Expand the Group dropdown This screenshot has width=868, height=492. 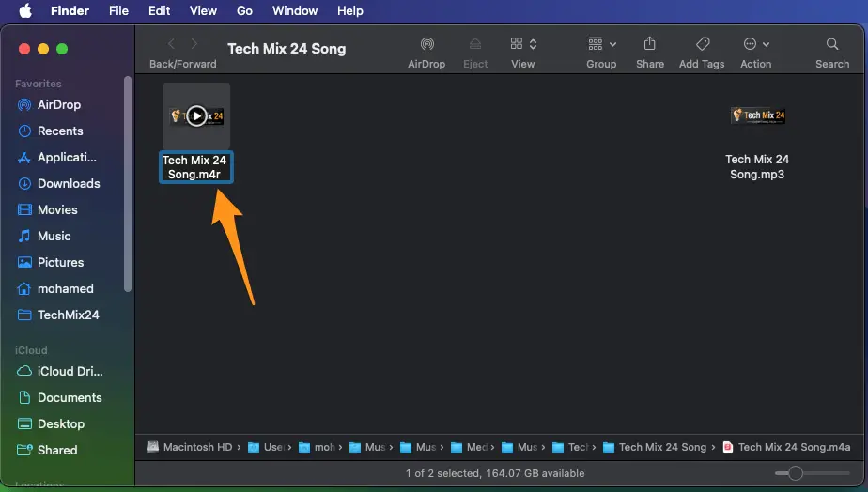(601, 44)
